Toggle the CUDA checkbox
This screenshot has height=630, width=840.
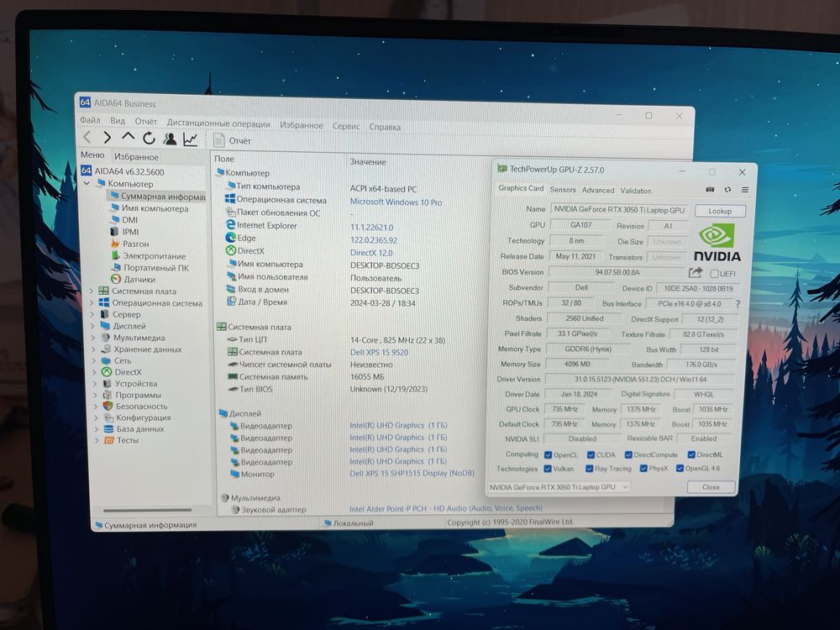point(591,454)
